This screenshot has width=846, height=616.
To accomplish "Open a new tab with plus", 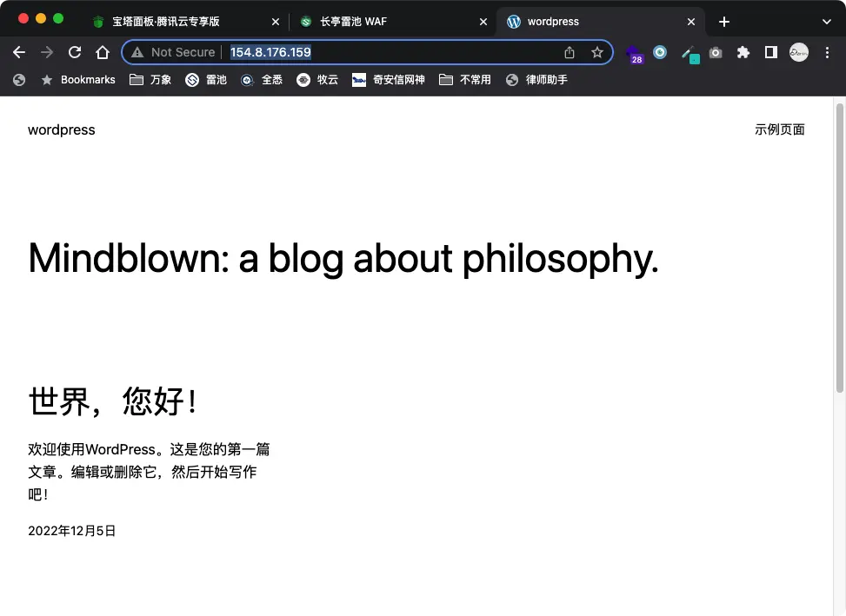I will click(x=724, y=22).
